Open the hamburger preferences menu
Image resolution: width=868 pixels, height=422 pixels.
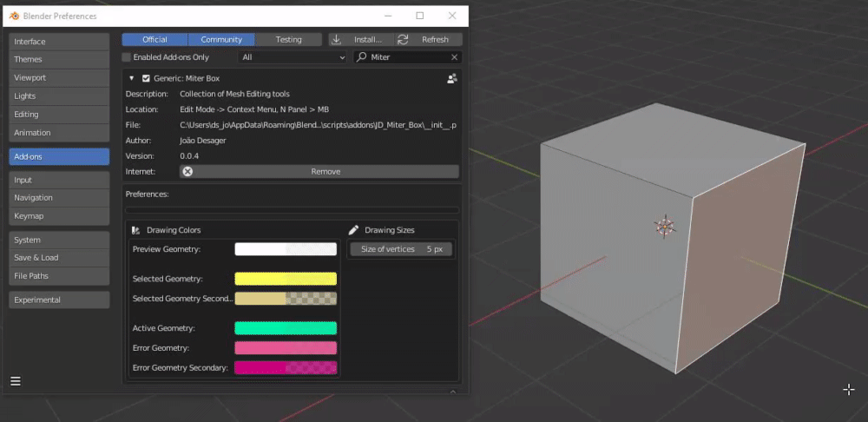tap(16, 381)
